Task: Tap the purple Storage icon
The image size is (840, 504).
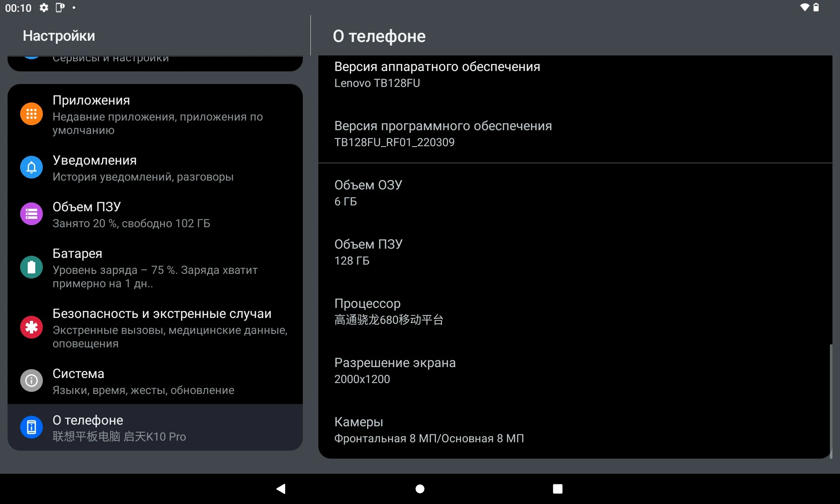Action: click(x=31, y=214)
